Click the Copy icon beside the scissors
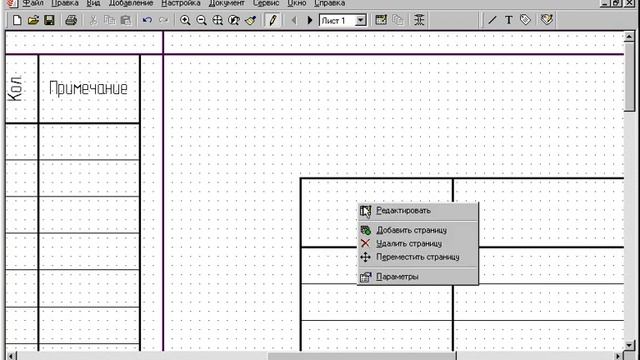This screenshot has width=640, height=360. point(109,20)
